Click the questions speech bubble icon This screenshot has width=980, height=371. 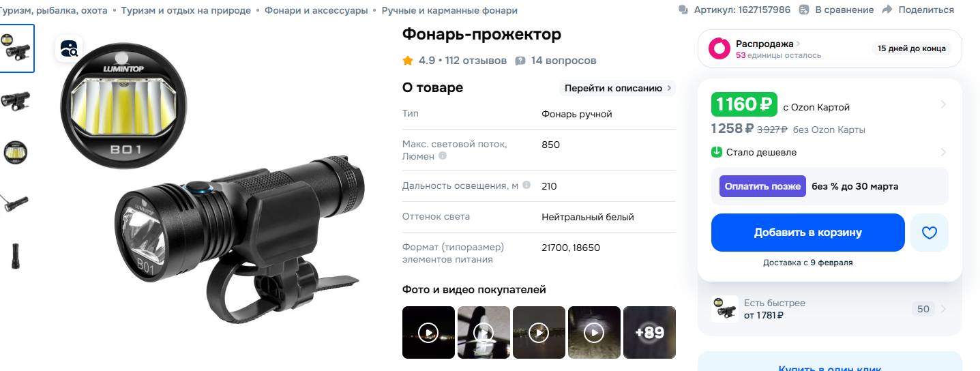[x=520, y=61]
